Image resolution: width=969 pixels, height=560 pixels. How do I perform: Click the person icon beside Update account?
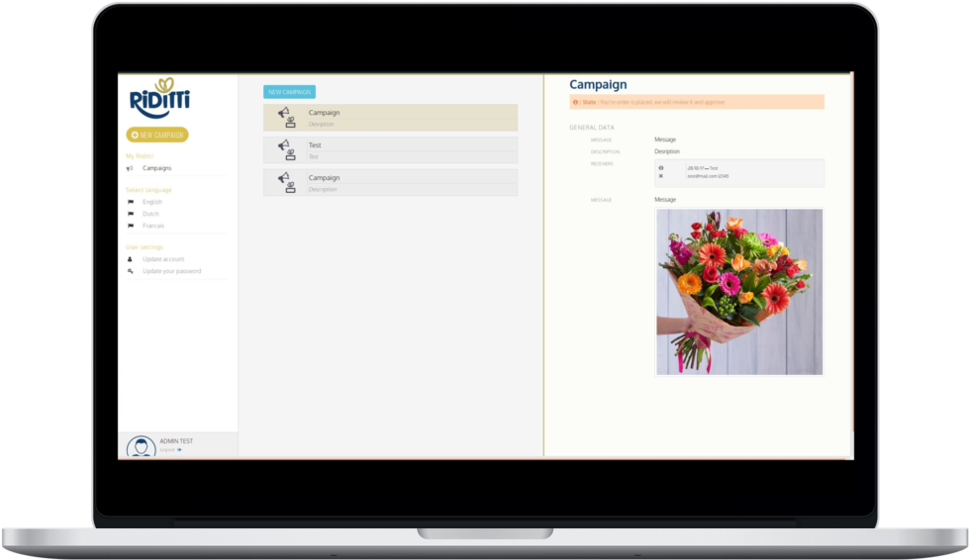tap(131, 259)
